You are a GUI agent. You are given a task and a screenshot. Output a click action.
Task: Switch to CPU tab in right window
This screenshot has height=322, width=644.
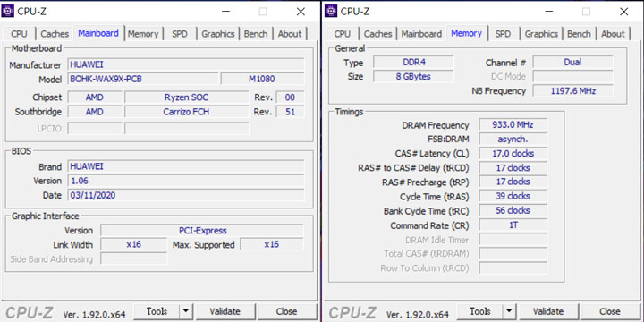(342, 34)
